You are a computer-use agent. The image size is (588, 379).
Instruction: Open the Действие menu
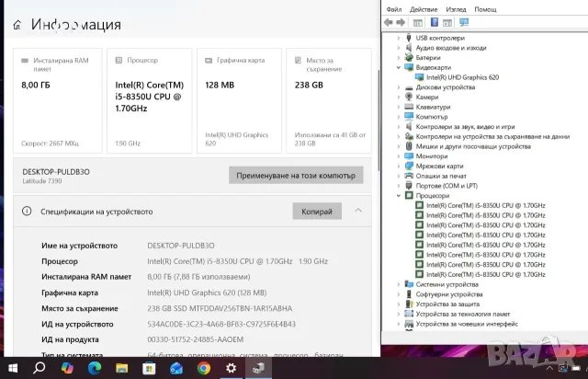[424, 9]
